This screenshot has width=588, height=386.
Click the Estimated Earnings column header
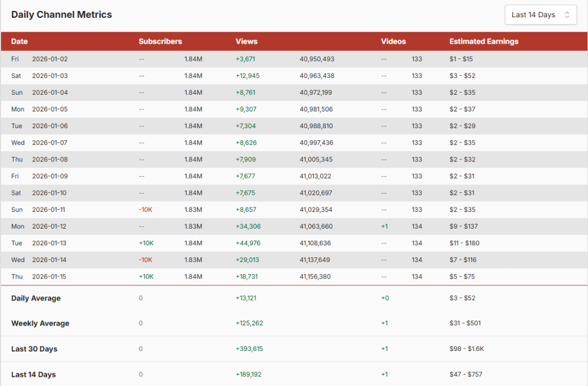pos(483,41)
